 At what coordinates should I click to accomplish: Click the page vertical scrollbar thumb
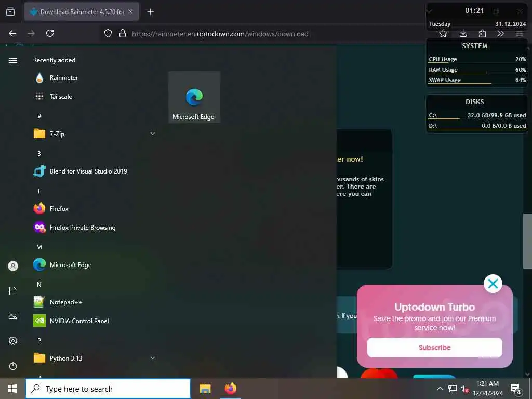[527, 241]
